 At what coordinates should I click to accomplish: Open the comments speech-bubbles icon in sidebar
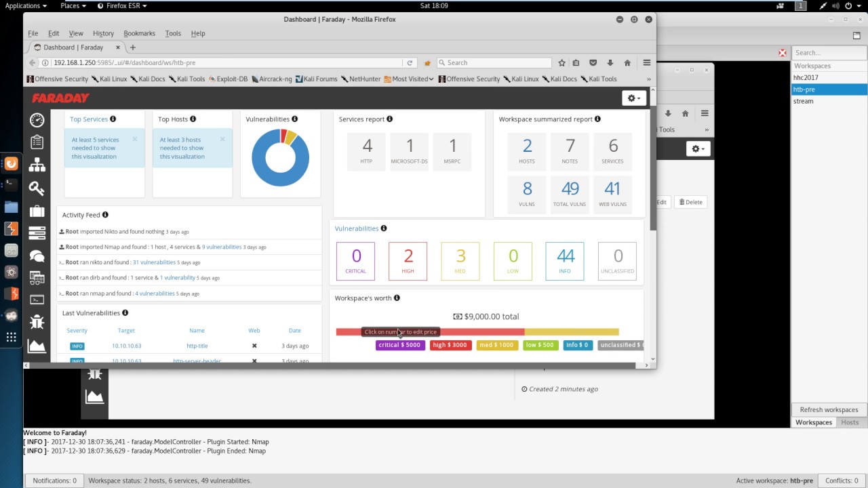[x=37, y=256]
